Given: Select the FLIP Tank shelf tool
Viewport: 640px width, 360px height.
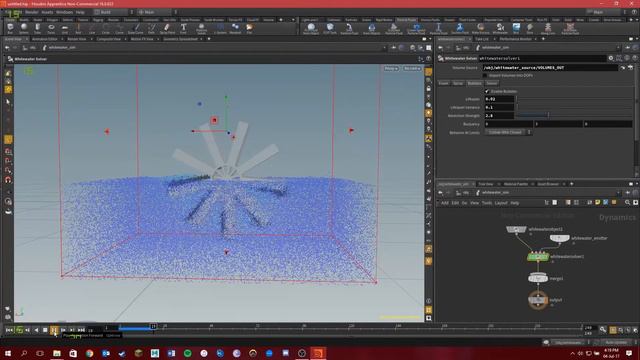Looking at the screenshot, I should click(330, 28).
